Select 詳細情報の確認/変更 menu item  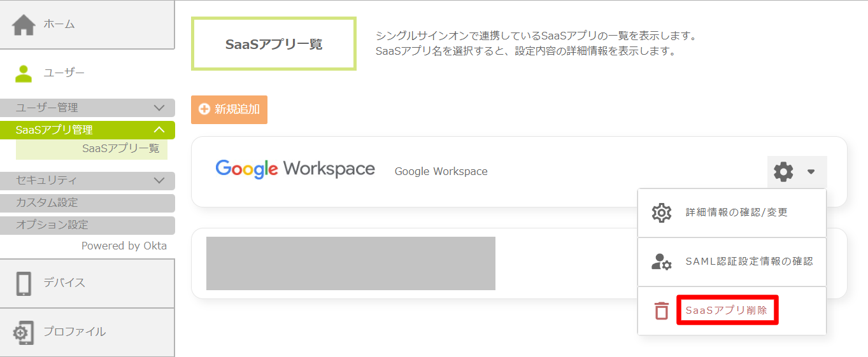tap(736, 213)
